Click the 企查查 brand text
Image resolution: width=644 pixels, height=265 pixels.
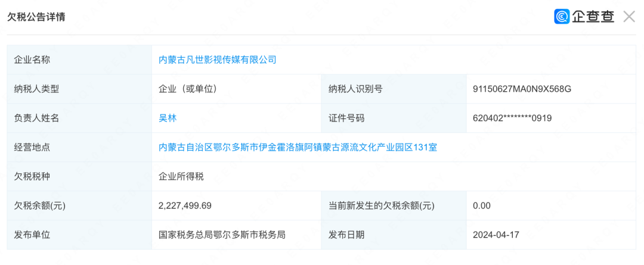[x=593, y=17]
